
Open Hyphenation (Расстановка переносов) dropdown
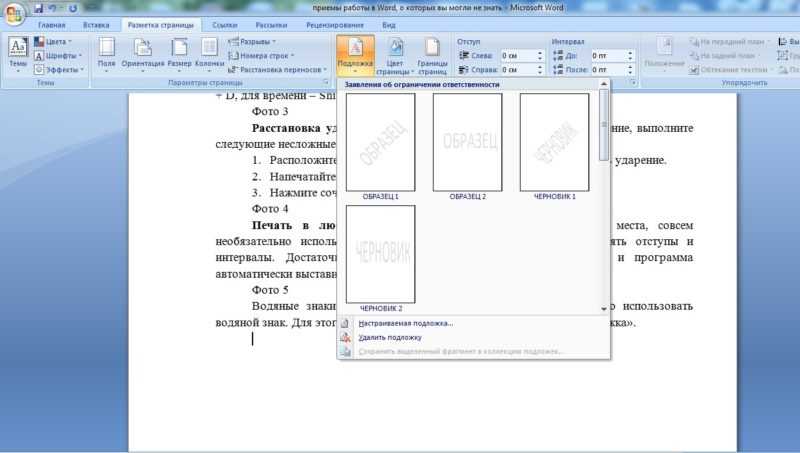278,69
